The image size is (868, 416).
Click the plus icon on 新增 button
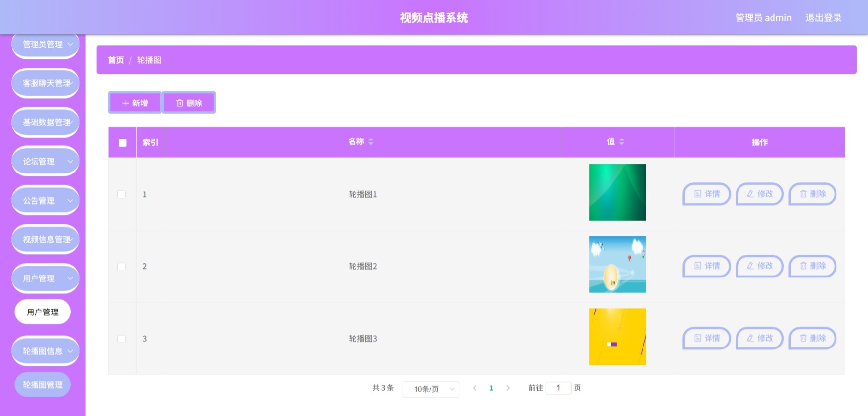tap(126, 103)
